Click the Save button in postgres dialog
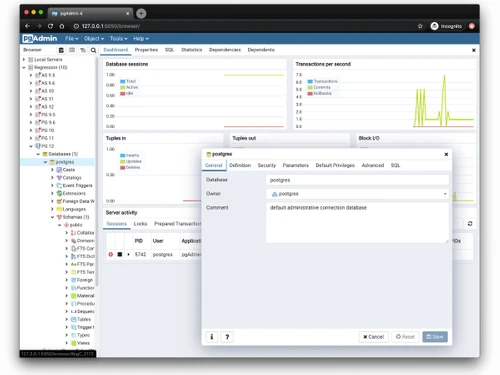 click(435, 337)
